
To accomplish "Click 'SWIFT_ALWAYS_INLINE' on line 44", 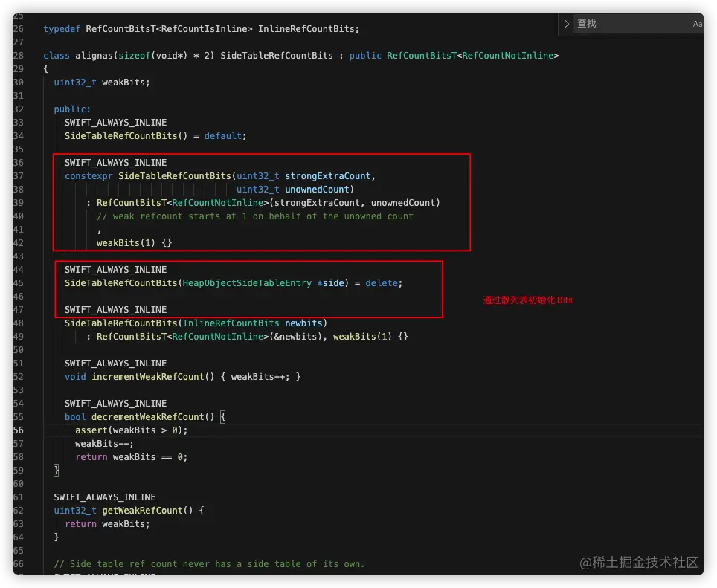I will point(116,270).
